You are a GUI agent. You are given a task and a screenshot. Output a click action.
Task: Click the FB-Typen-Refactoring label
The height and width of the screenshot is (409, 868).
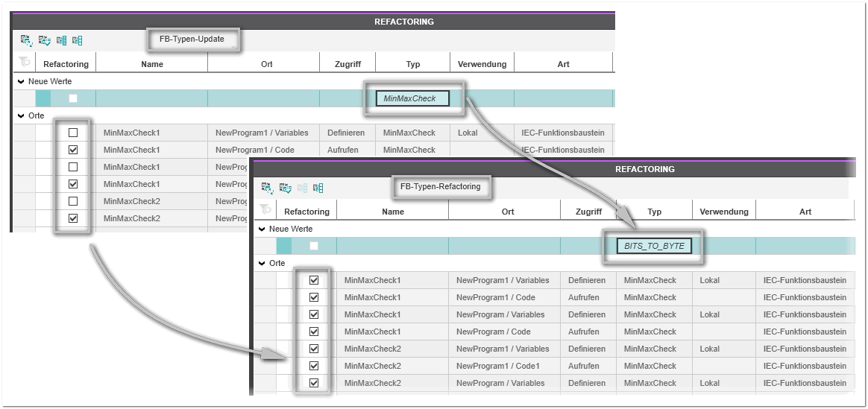(440, 186)
